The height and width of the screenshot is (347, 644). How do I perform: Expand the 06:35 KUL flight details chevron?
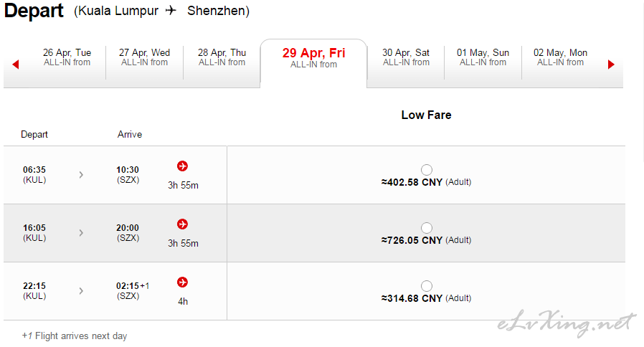(x=81, y=174)
